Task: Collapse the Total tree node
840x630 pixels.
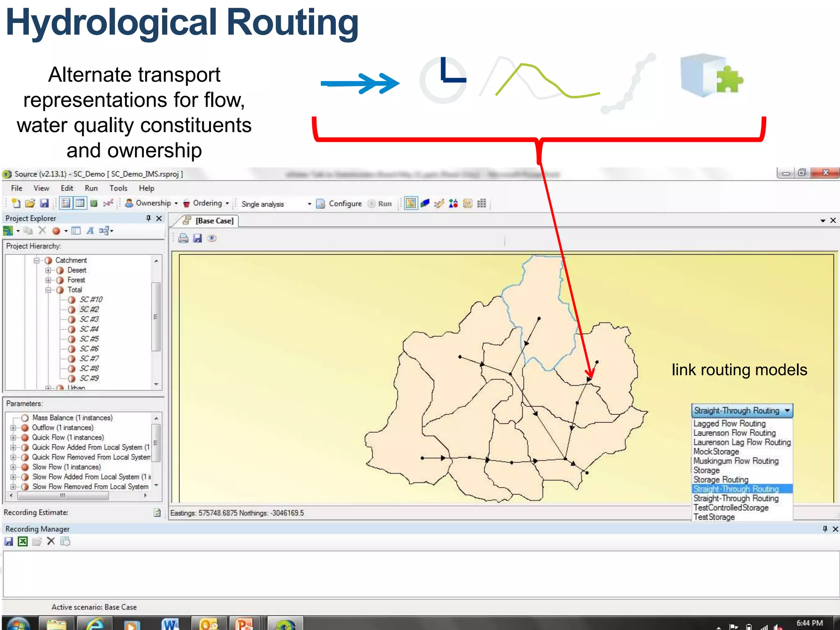Action: [x=48, y=290]
